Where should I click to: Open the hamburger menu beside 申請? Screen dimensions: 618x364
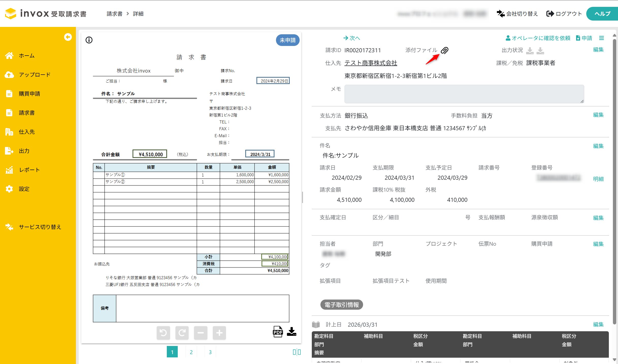click(601, 38)
